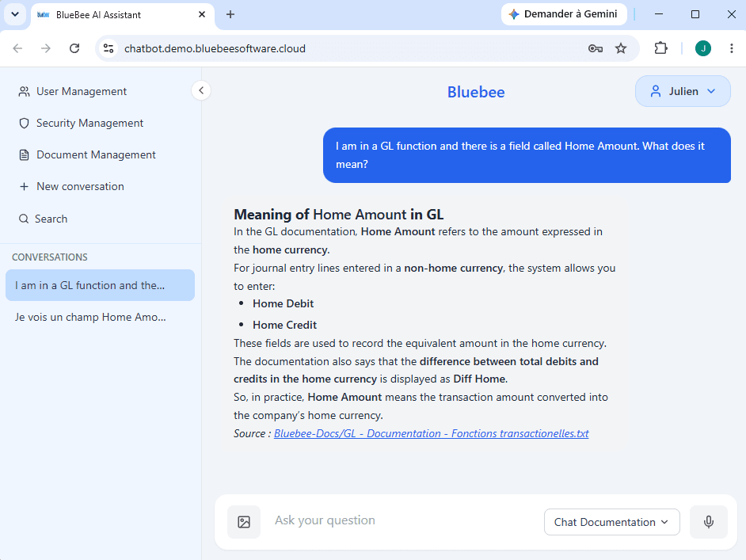Open the sidebar Search option
This screenshot has width=746, height=560.
[44, 219]
